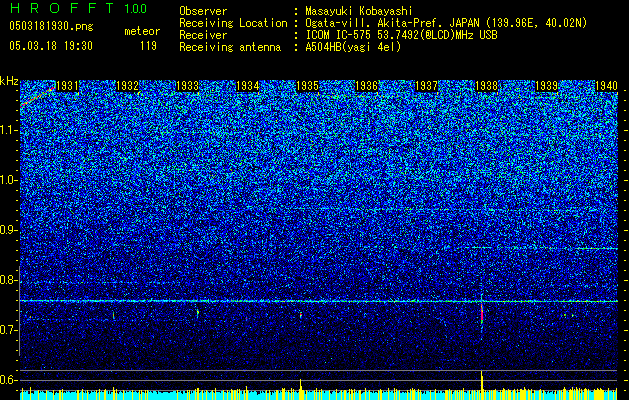Image resolution: width=629 pixels, height=400 pixels.
Task: Click the 1933 time marker
Action: click(x=187, y=86)
